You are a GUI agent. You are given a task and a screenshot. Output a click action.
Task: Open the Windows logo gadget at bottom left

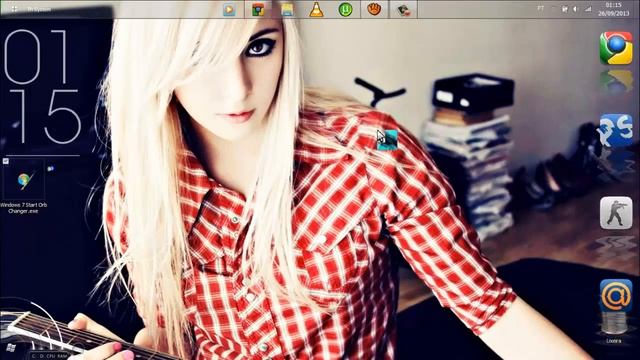[x=11, y=348]
